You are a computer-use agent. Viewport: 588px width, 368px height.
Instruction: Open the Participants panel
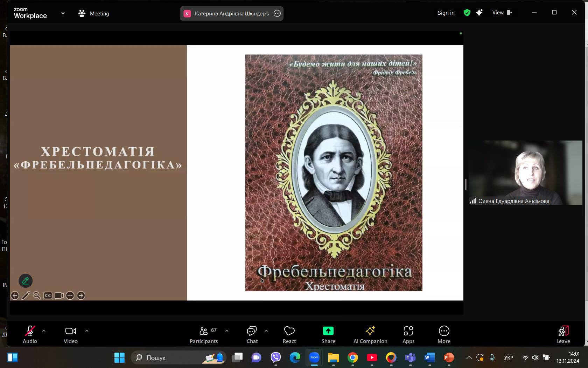point(204,334)
